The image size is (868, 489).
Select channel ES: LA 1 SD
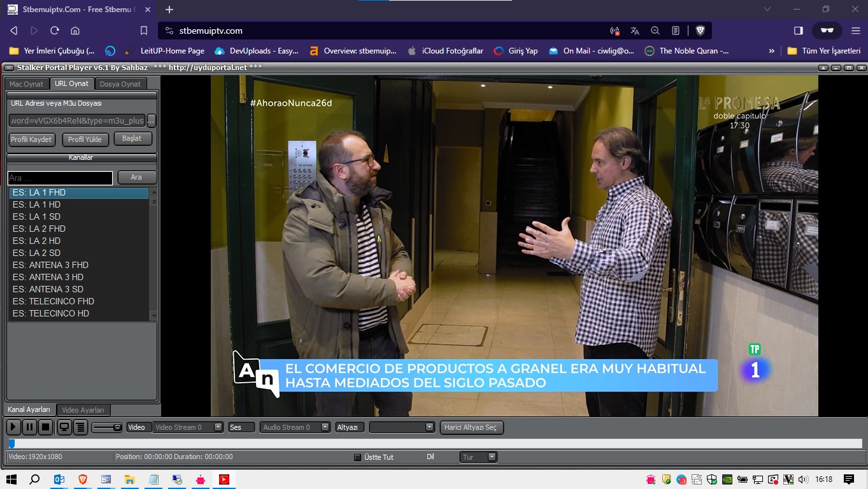[79, 216]
